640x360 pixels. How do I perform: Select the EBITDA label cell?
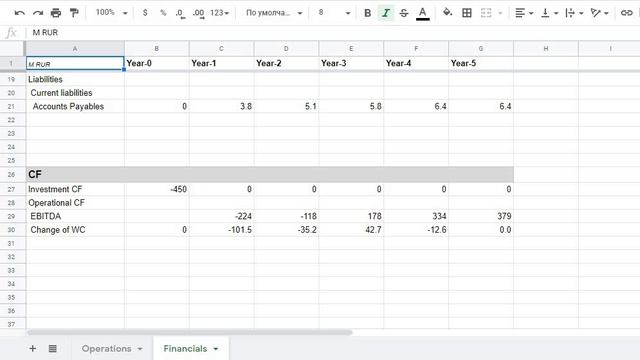75,216
